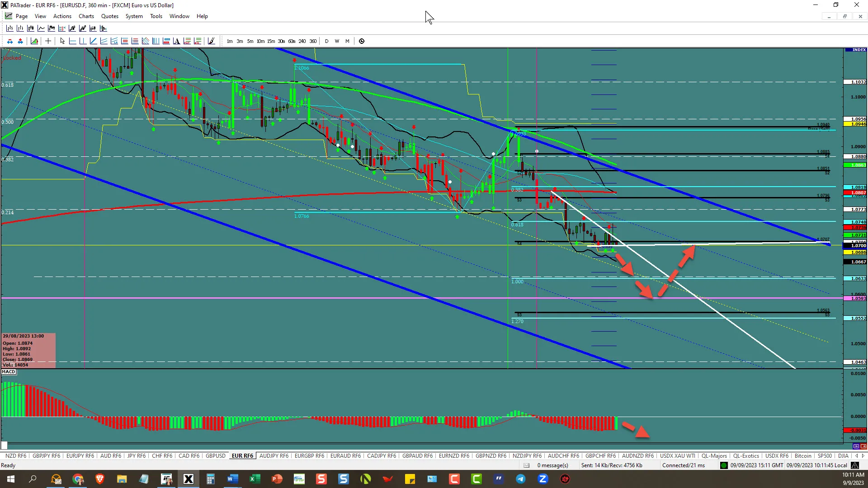
Task: Switch chart to Daily timeframe
Action: [x=326, y=41]
